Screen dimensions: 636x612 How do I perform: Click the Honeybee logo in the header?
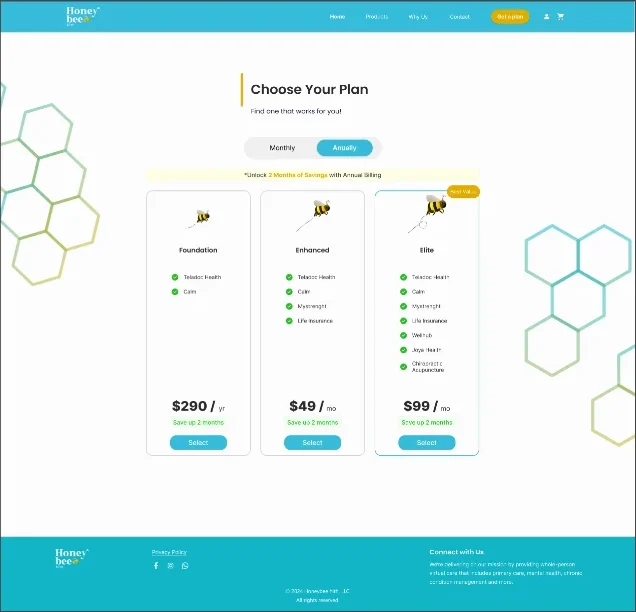(83, 17)
